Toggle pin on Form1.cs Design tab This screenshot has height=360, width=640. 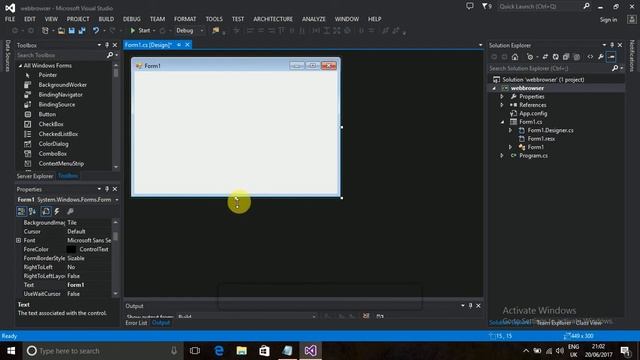click(179, 44)
